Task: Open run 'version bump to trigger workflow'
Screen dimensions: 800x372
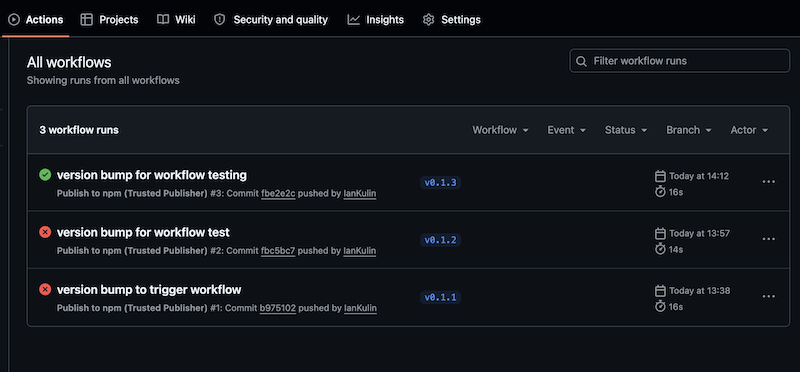Action: (x=149, y=289)
